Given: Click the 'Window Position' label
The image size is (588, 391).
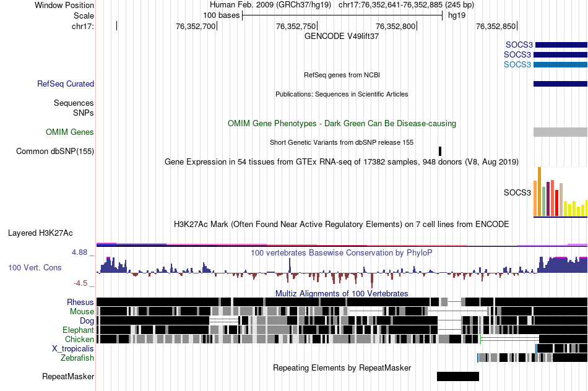Looking at the screenshot, I should pos(64,5).
